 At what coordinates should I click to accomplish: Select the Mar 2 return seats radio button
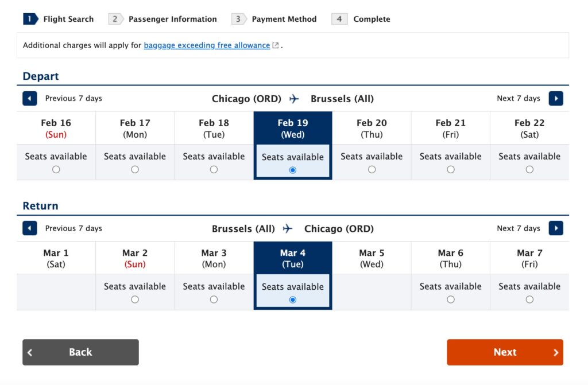point(134,300)
